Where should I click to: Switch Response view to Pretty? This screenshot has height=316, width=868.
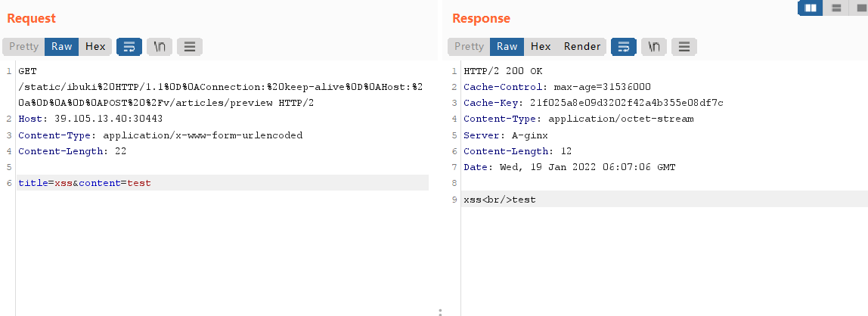pos(469,47)
